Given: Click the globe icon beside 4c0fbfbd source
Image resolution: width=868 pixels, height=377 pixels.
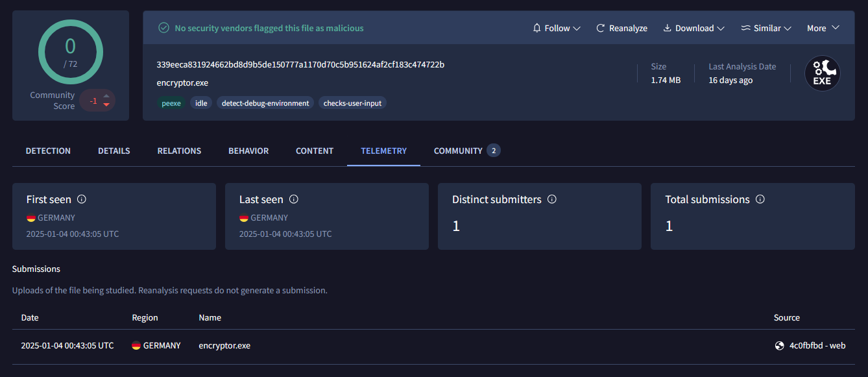Looking at the screenshot, I should [x=780, y=346].
